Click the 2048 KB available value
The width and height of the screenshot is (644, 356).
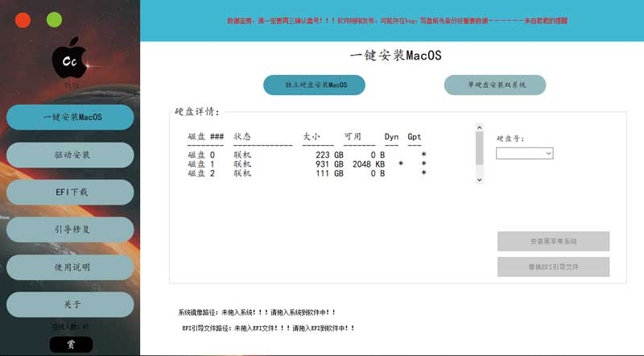coord(369,164)
